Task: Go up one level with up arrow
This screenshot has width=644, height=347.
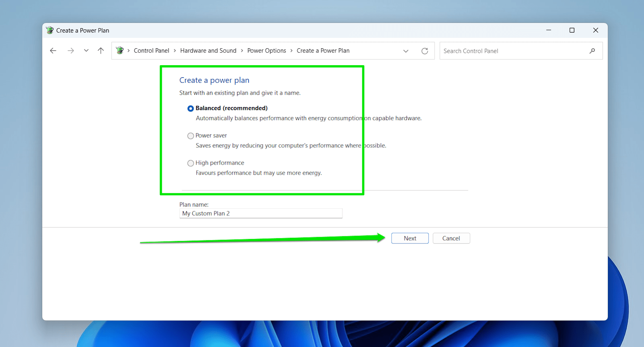Action: 101,51
